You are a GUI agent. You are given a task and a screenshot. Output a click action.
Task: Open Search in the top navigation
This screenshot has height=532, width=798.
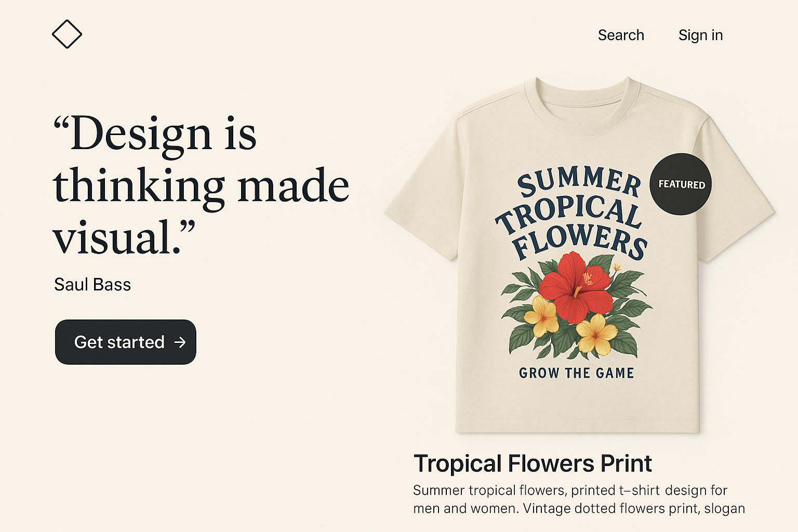pyautogui.click(x=621, y=35)
